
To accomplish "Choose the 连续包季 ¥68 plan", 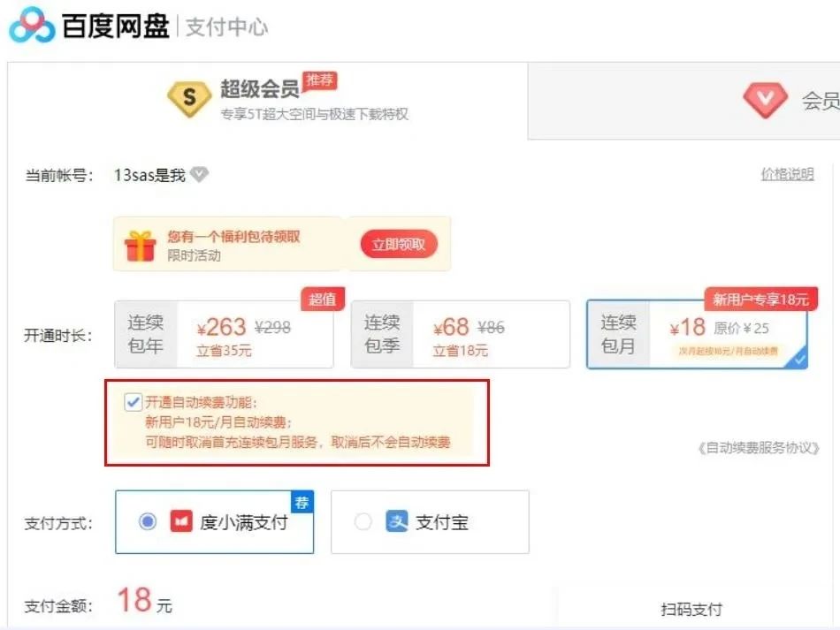I will [460, 335].
